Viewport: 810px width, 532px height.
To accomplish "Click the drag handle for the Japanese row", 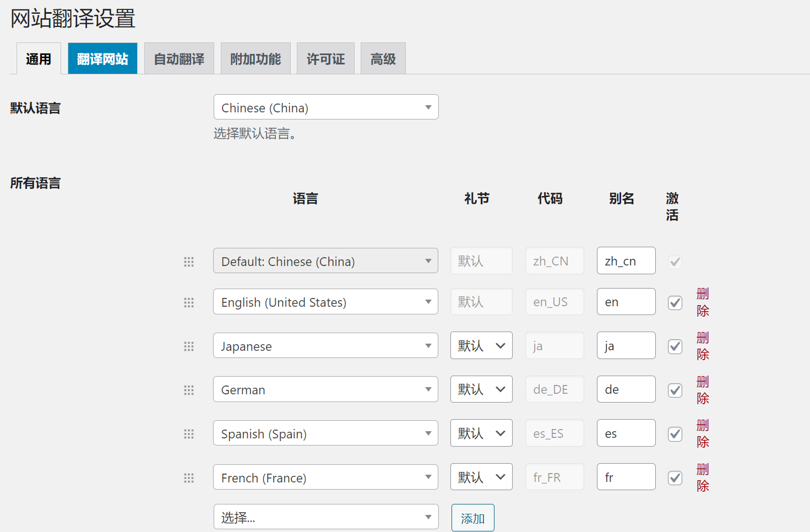I will tap(189, 346).
